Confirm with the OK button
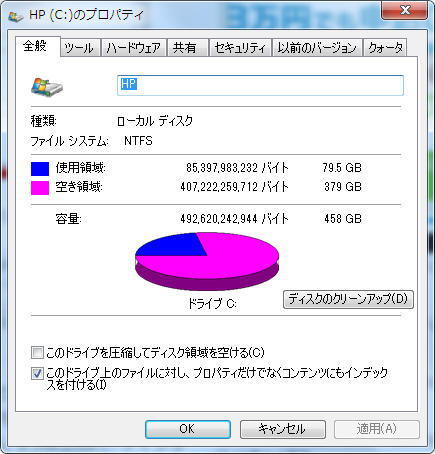This screenshot has height=454, width=435. 188,429
